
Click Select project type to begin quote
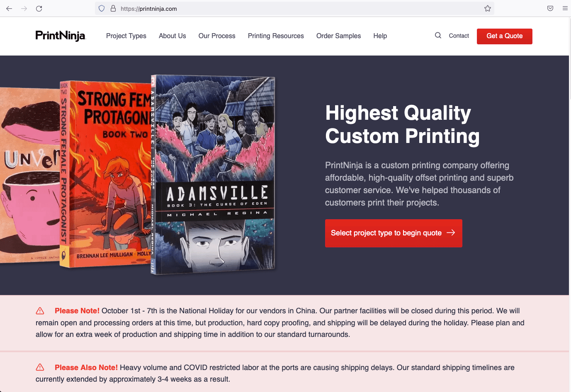point(394,233)
